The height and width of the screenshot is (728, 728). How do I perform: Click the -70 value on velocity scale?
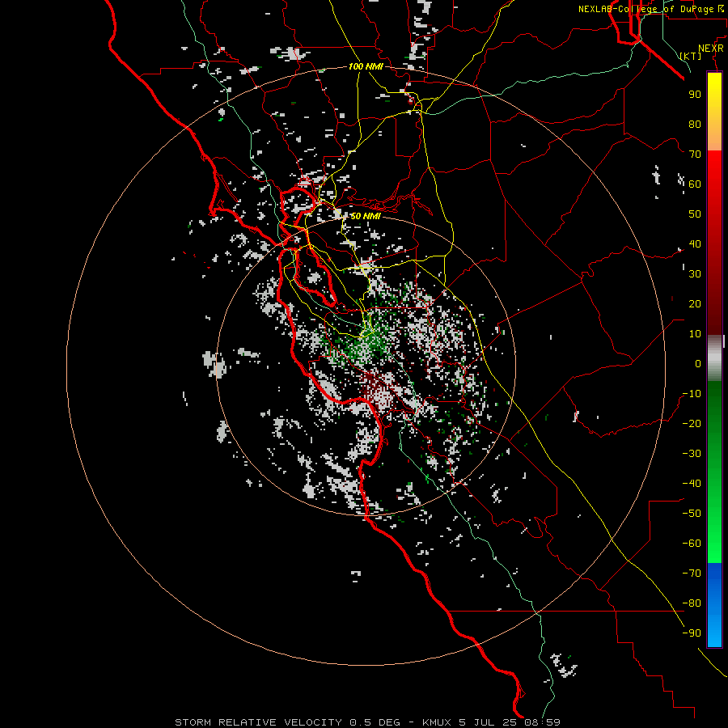[692, 574]
